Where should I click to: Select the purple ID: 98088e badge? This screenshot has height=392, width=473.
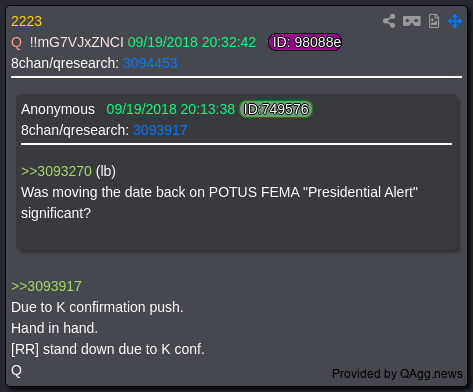pyautogui.click(x=305, y=42)
